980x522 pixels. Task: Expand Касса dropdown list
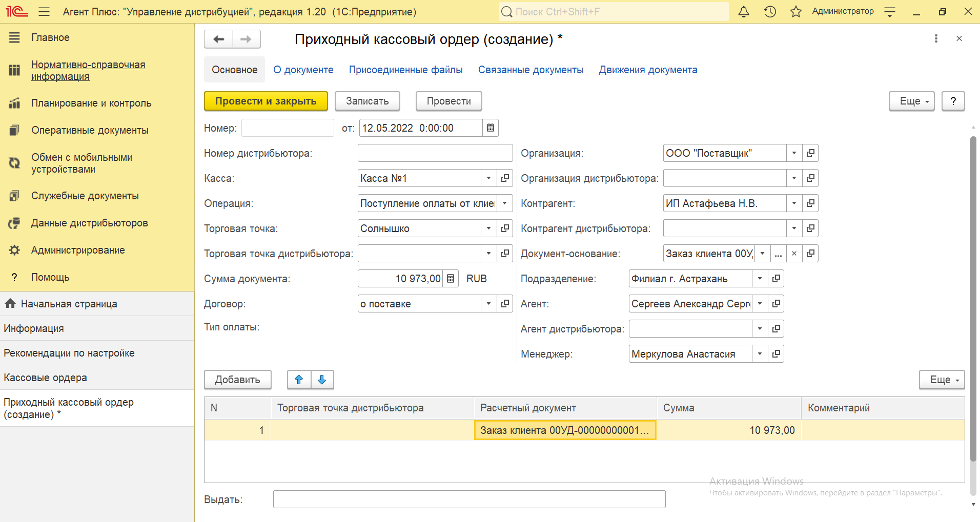(488, 178)
